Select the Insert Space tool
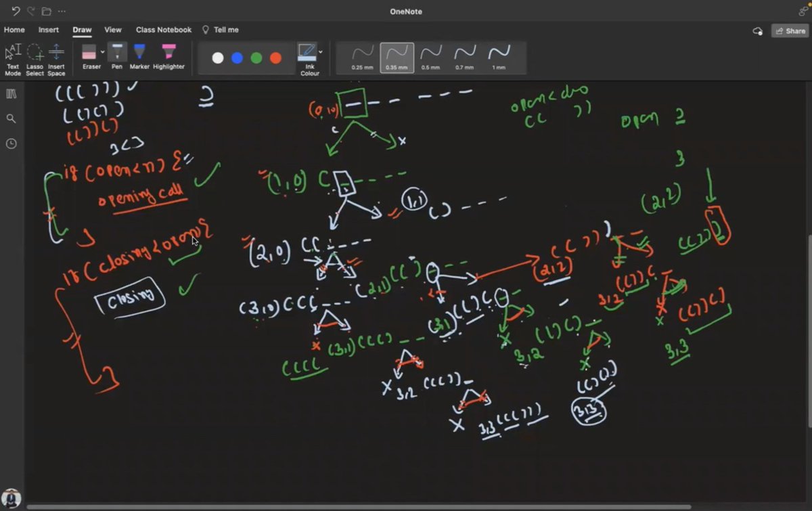The width and height of the screenshot is (812, 511). point(56,60)
